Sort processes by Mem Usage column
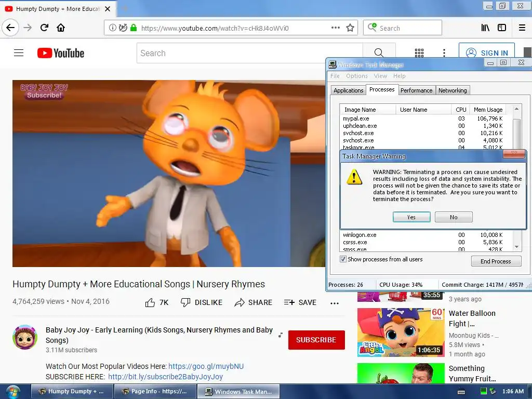 (488, 110)
